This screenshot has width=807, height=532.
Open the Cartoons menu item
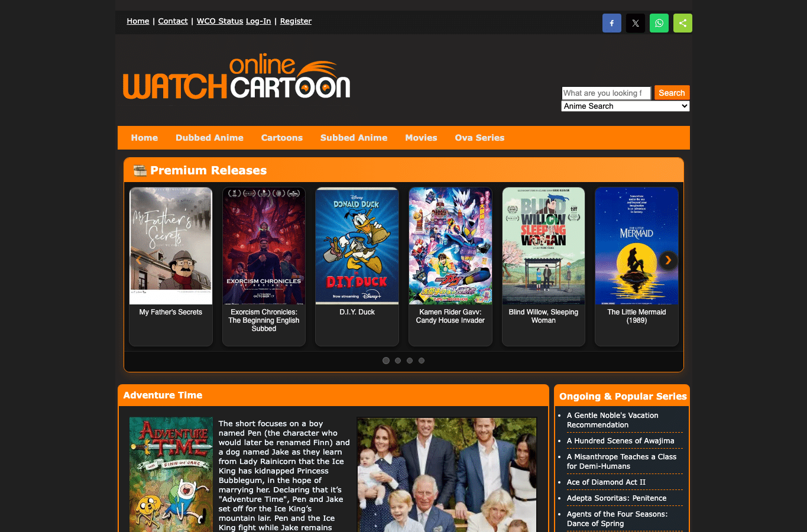[x=282, y=138]
